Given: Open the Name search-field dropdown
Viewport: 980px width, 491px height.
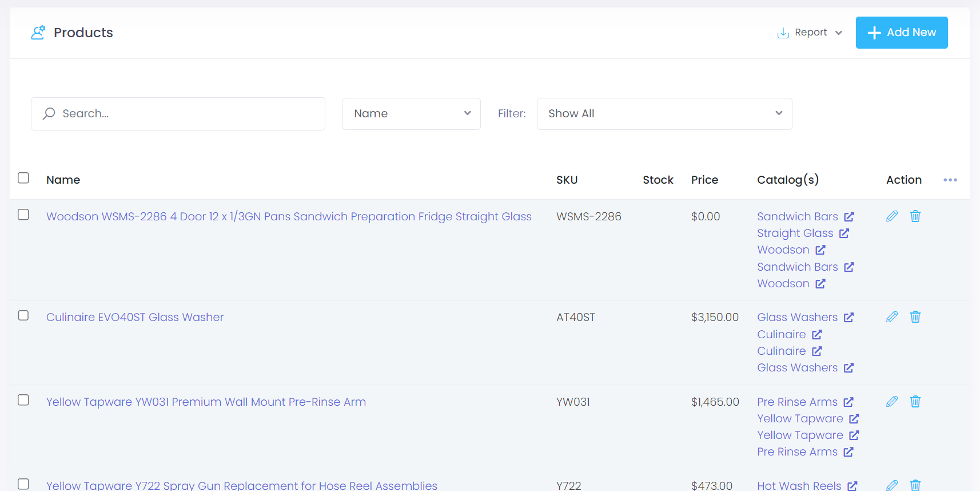Looking at the screenshot, I should pyautogui.click(x=412, y=114).
